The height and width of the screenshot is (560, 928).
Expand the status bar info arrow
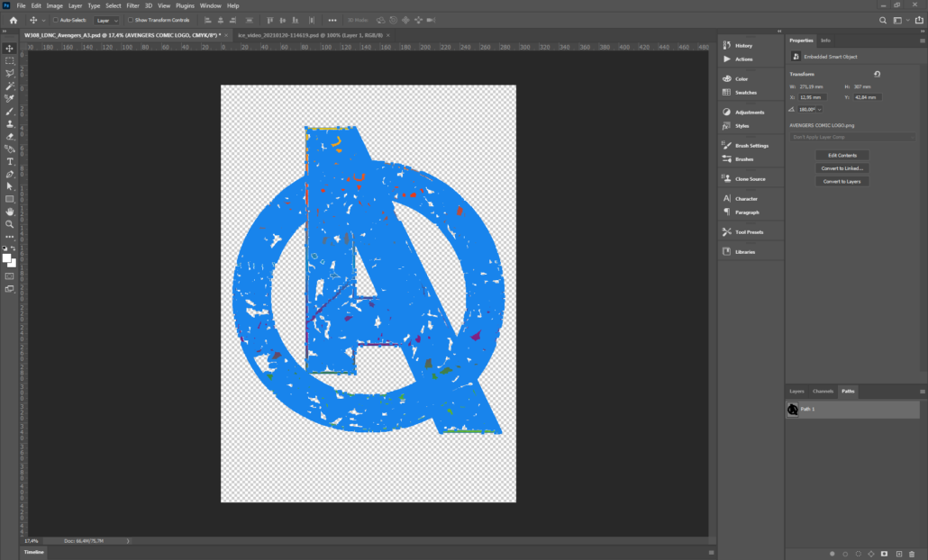tap(128, 541)
